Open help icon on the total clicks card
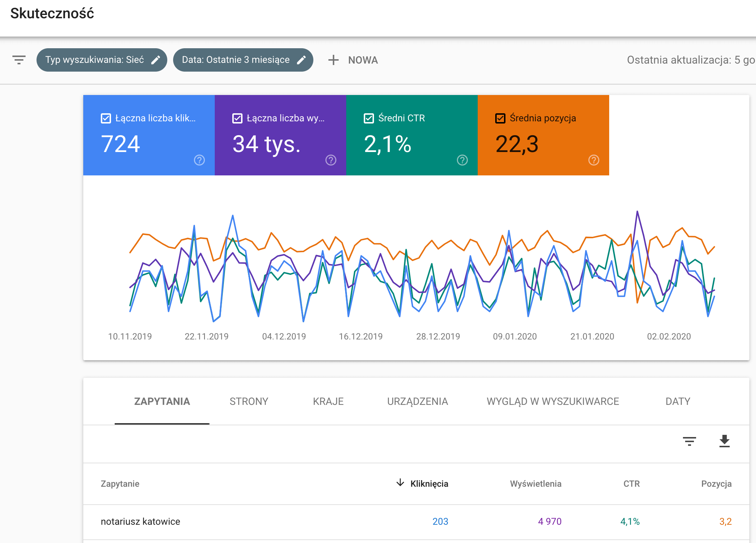The width and height of the screenshot is (756, 543). pyautogui.click(x=199, y=160)
